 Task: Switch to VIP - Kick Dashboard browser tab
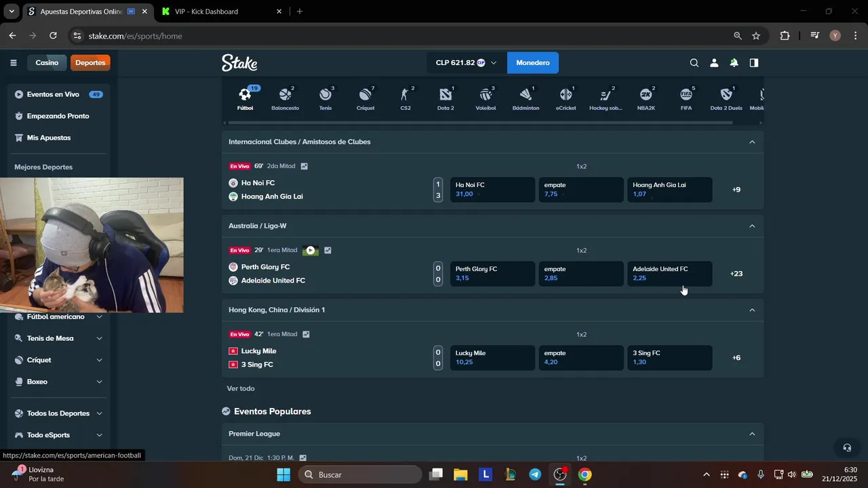tap(222, 12)
